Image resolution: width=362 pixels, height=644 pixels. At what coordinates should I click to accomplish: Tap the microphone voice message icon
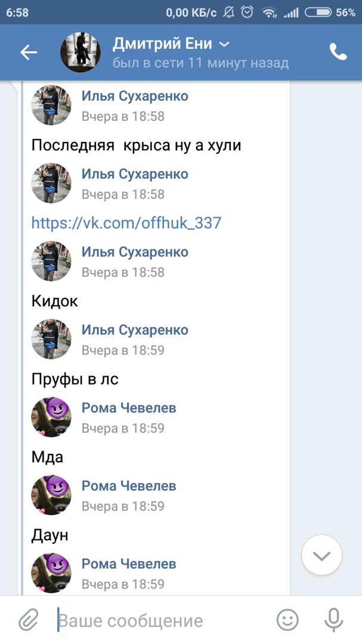[333, 620]
